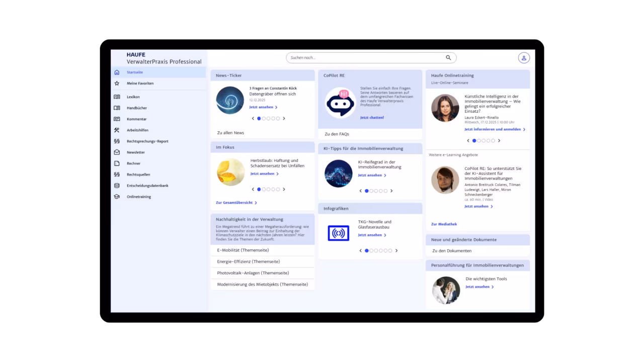The image size is (644, 362).
Task: Select last dot in Infografiken carousel
Action: (x=390, y=250)
